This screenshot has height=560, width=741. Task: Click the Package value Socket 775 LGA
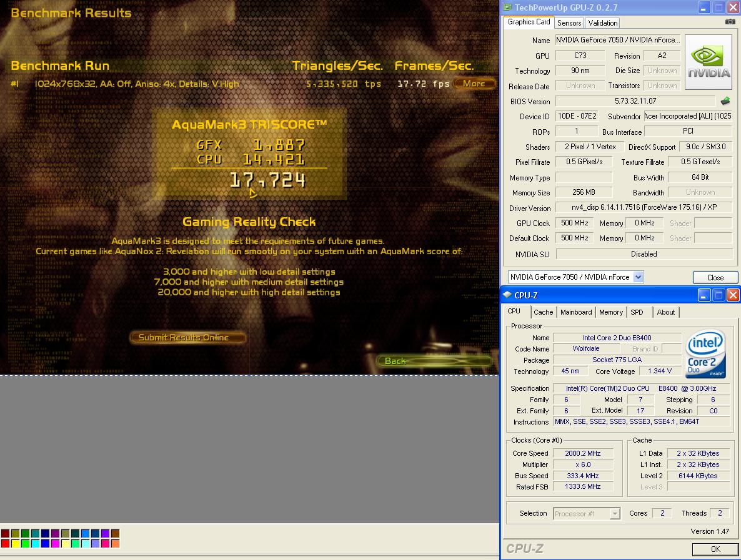click(x=617, y=360)
